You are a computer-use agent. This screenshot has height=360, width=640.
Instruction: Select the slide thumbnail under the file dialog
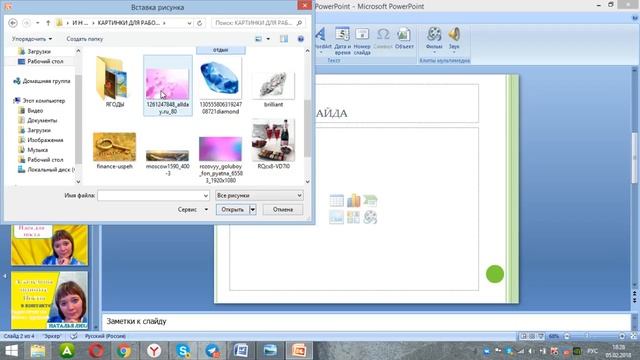(49, 245)
